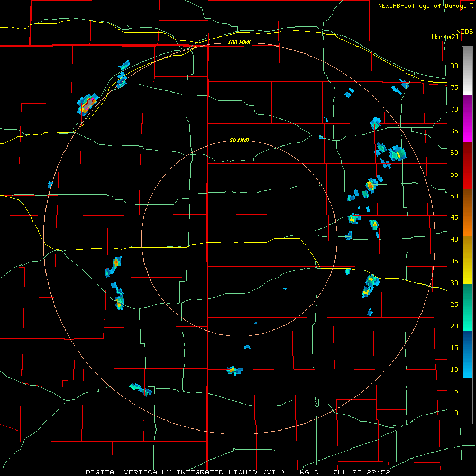Click the 80 value on the color scale
This screenshot has height=476, width=476.
coord(454,66)
